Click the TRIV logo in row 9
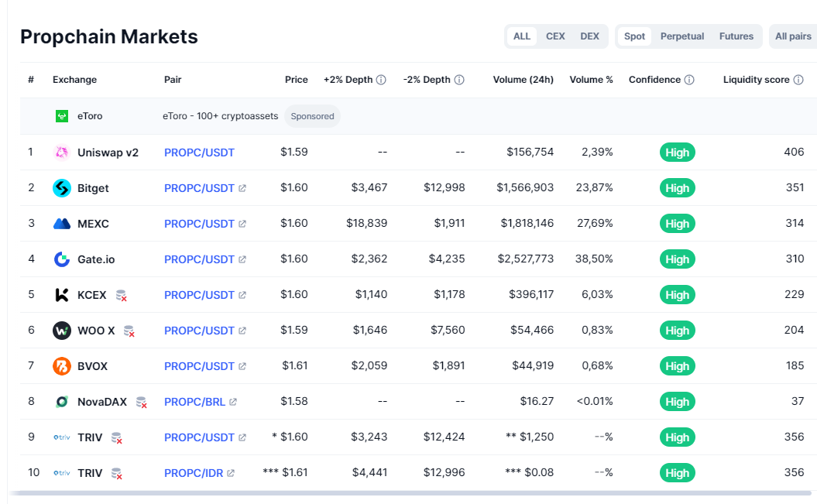Image resolution: width=817 pixels, height=504 pixels. click(x=61, y=437)
